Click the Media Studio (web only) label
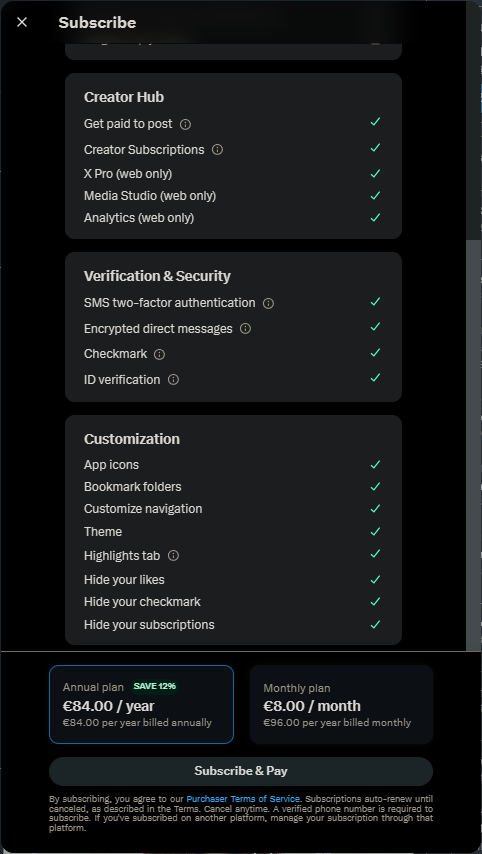Viewport: 482px width, 854px height. pos(150,196)
